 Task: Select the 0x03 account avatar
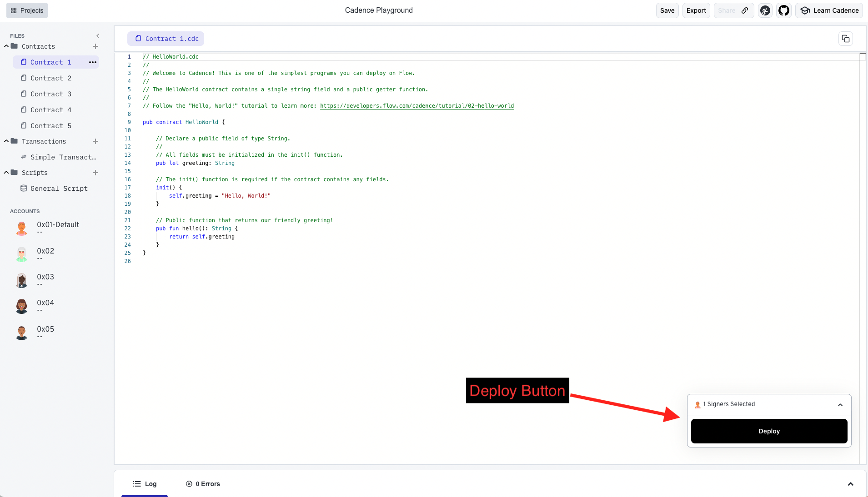click(21, 280)
